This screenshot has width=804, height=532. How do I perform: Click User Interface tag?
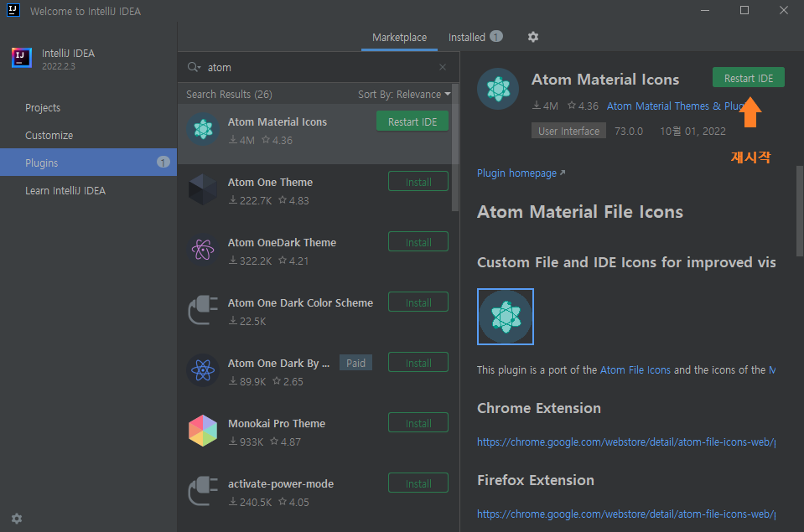pyautogui.click(x=568, y=131)
